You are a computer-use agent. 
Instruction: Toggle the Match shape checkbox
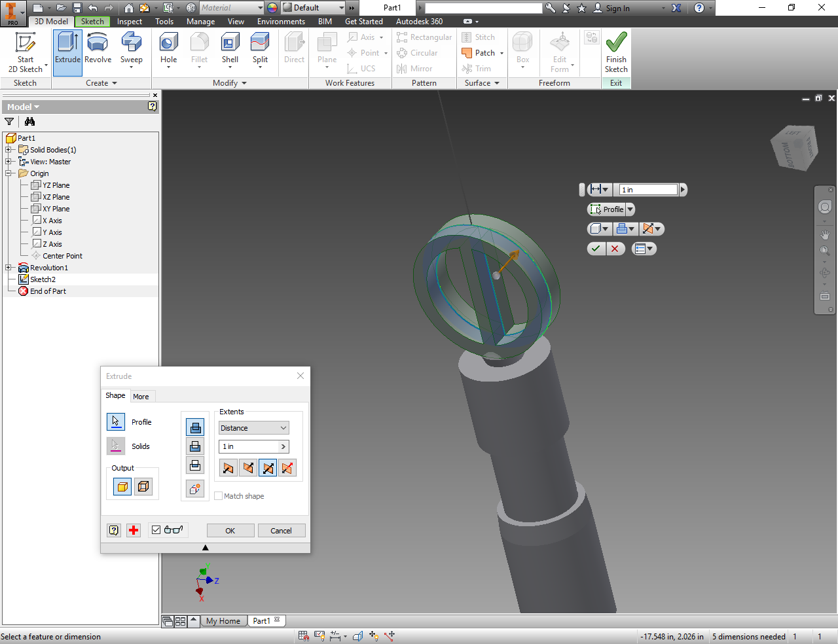(219, 496)
